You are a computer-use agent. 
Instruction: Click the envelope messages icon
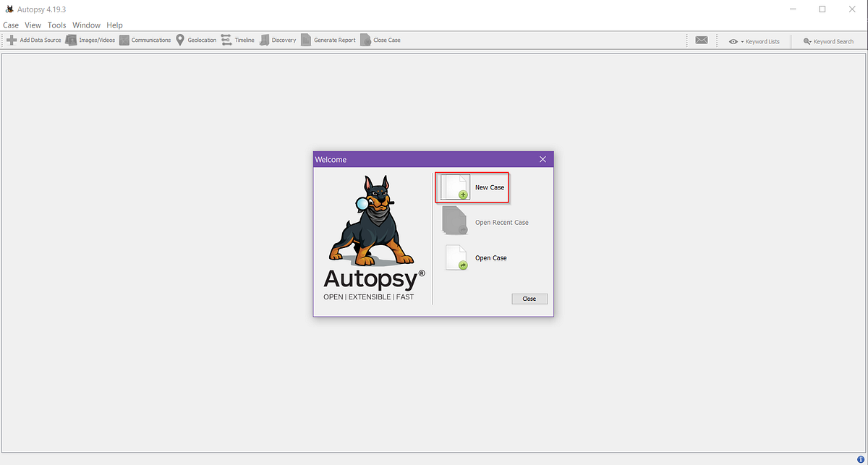[702, 40]
